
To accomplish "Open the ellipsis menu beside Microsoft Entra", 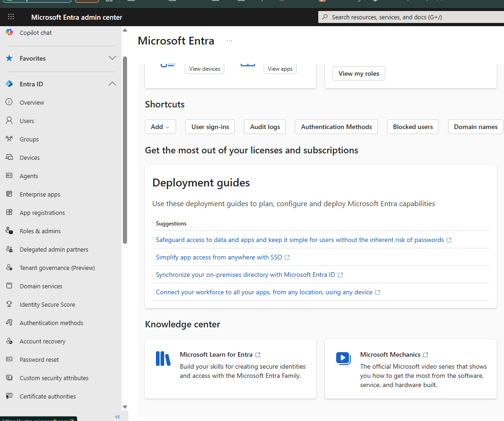I will point(229,41).
